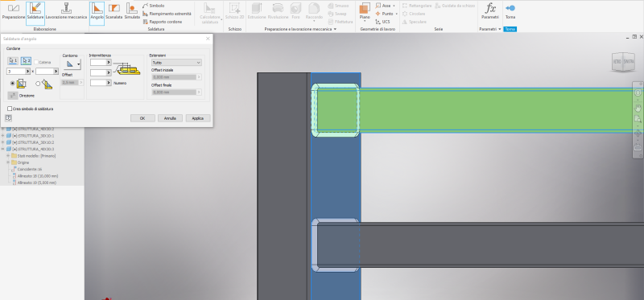Select the throat measurement radio option
Image resolution: width=644 pixels, height=300 pixels.
[38, 84]
